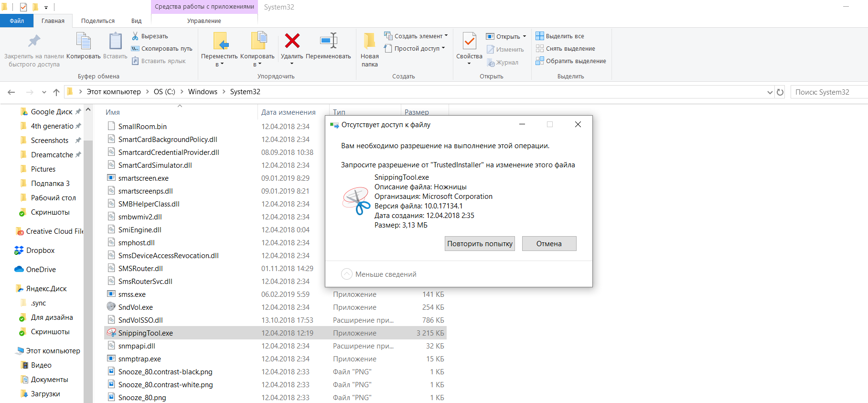The image size is (868, 403).
Task: Open Google Диск in sidebar
Action: point(51,111)
